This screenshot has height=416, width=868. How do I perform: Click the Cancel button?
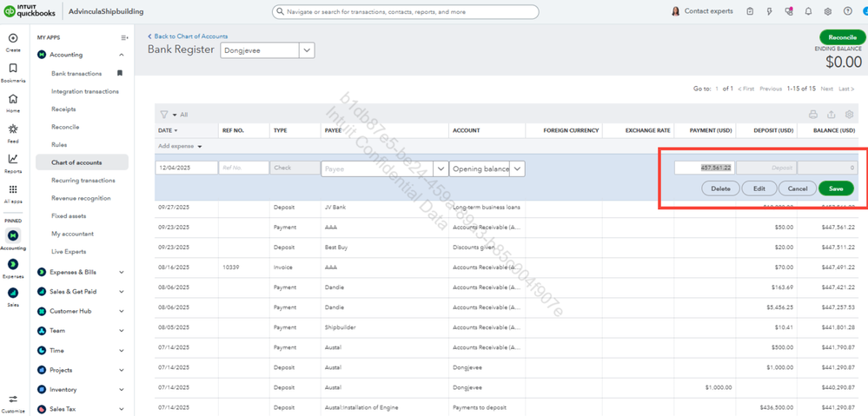coord(797,188)
